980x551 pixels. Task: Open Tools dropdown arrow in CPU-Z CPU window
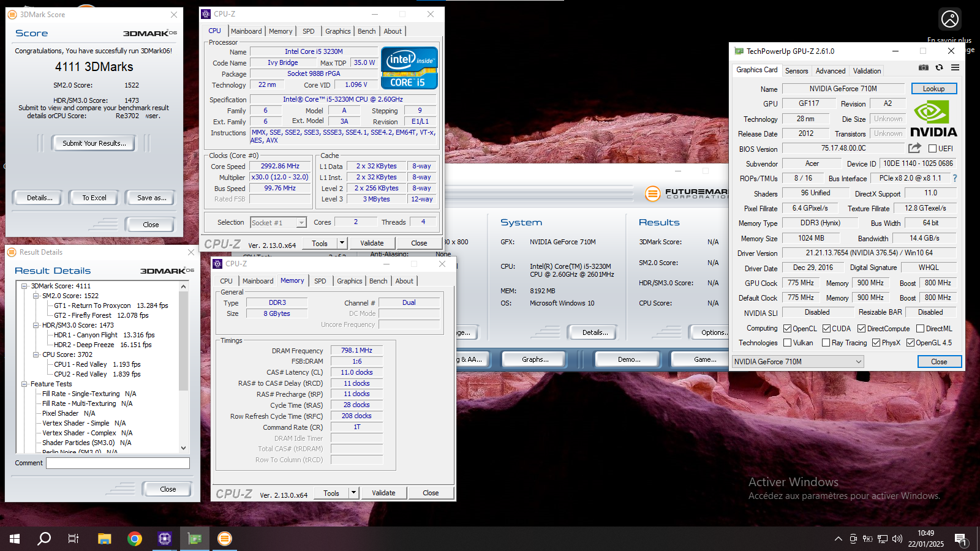(x=342, y=243)
